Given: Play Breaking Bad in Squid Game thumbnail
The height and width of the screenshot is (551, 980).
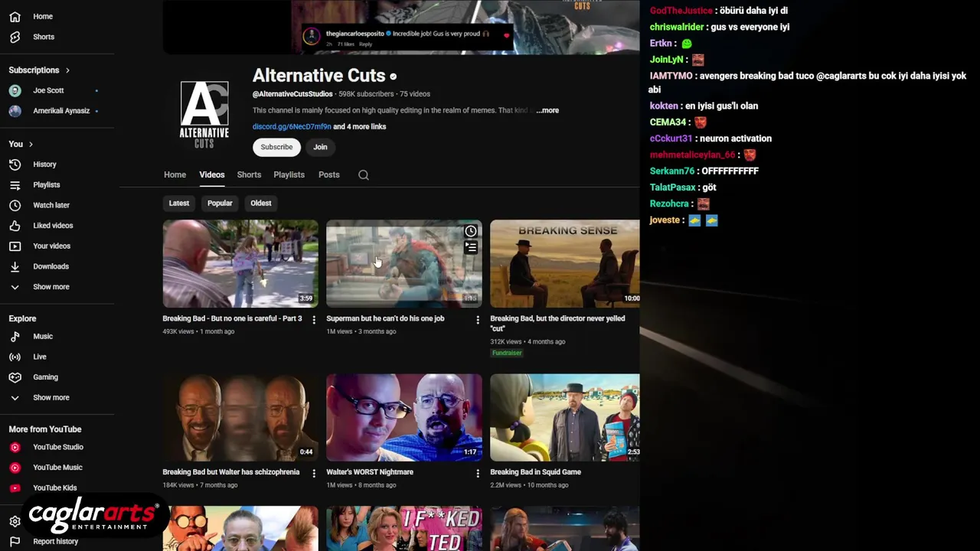Looking at the screenshot, I should pos(565,418).
